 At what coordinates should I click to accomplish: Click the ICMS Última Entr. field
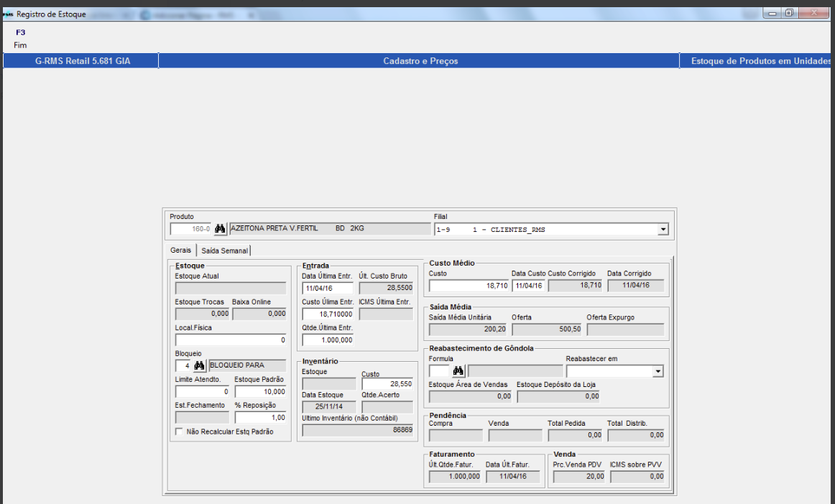(x=386, y=314)
